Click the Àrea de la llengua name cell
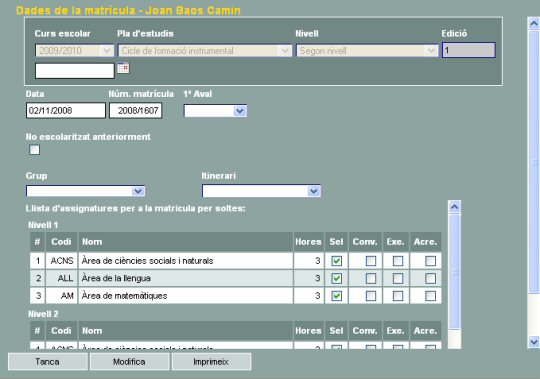The image size is (540, 379). pos(186,278)
